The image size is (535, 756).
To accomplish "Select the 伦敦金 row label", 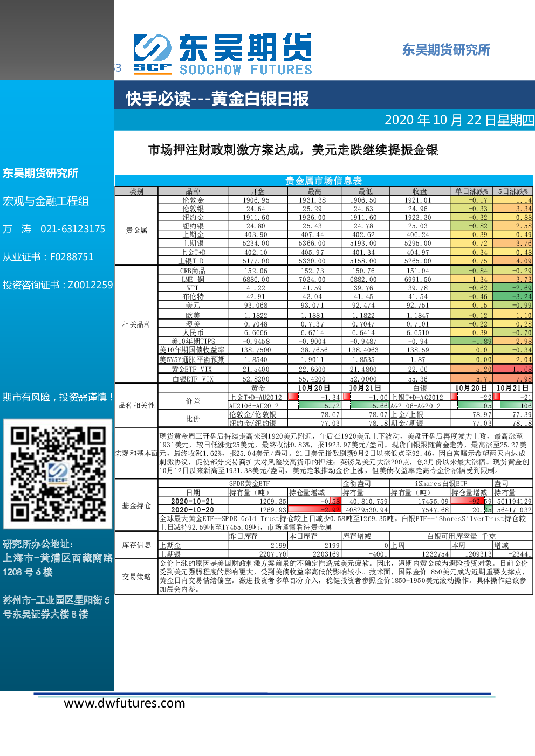I will [193, 200].
